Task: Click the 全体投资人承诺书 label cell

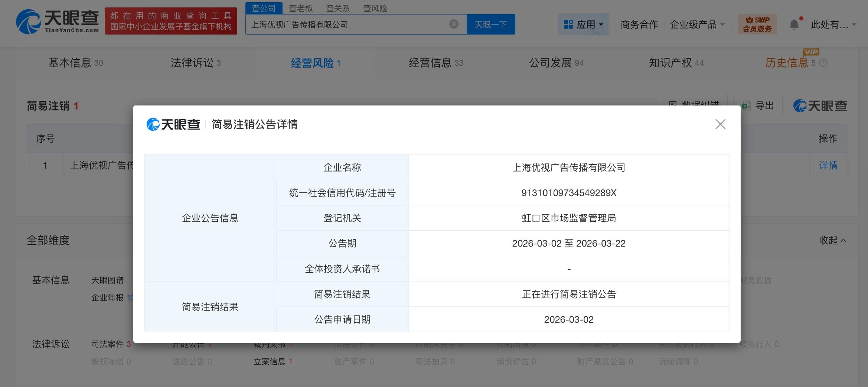Action: click(x=342, y=269)
